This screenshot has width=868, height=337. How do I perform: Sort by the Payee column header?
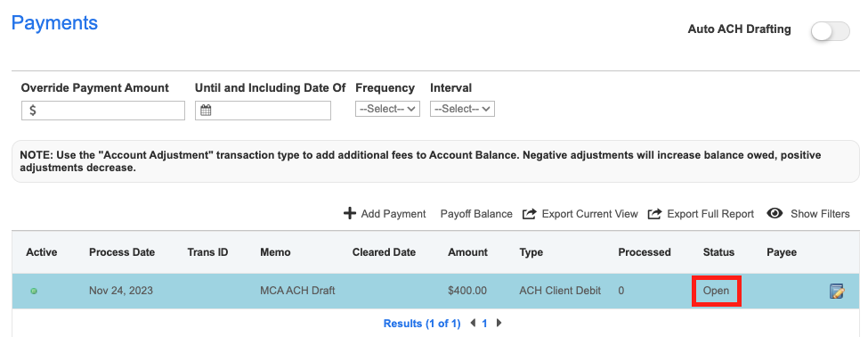781,252
